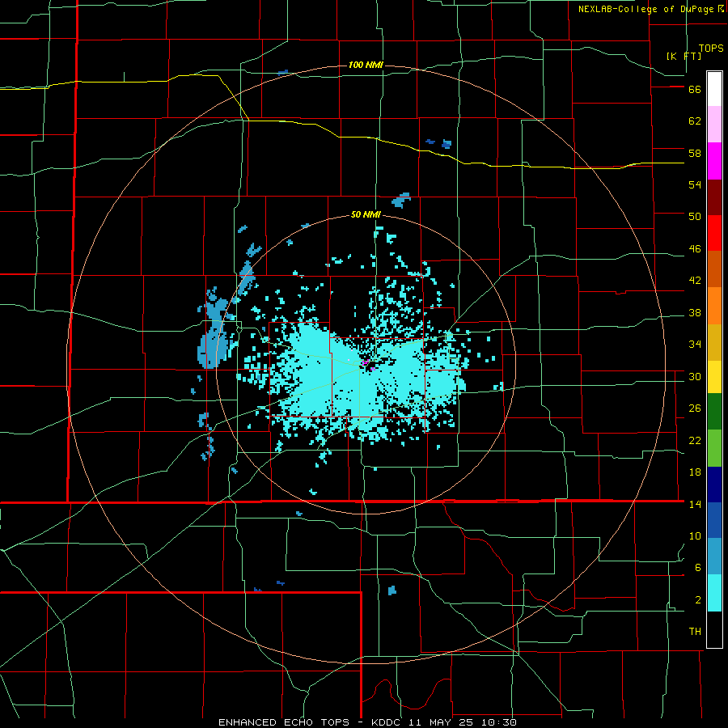
Task: Click the legend value 50
Action: (x=695, y=217)
